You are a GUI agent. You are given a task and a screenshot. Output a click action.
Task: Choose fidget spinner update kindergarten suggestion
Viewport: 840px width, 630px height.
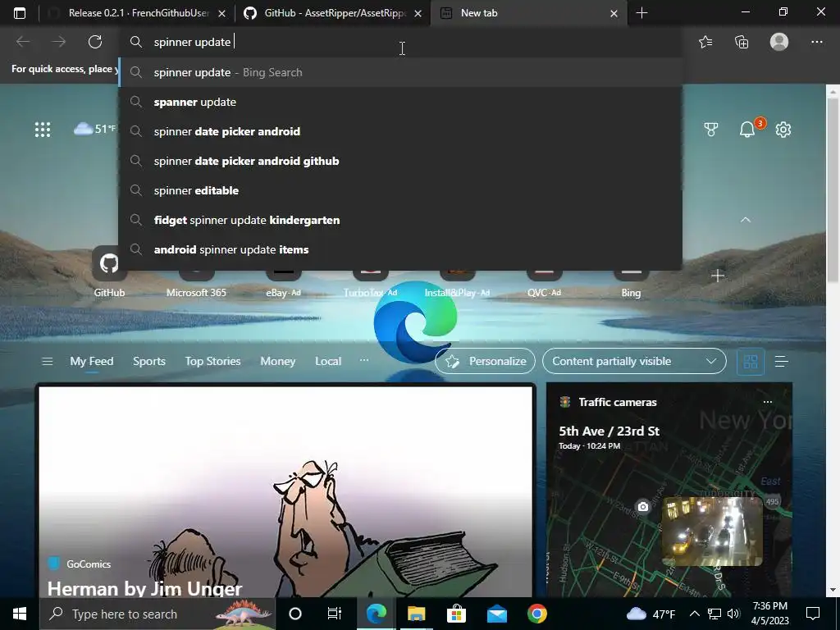[x=400, y=220]
